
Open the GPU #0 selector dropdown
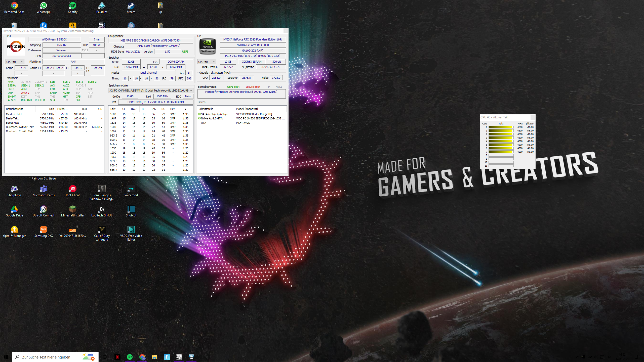[x=207, y=62]
